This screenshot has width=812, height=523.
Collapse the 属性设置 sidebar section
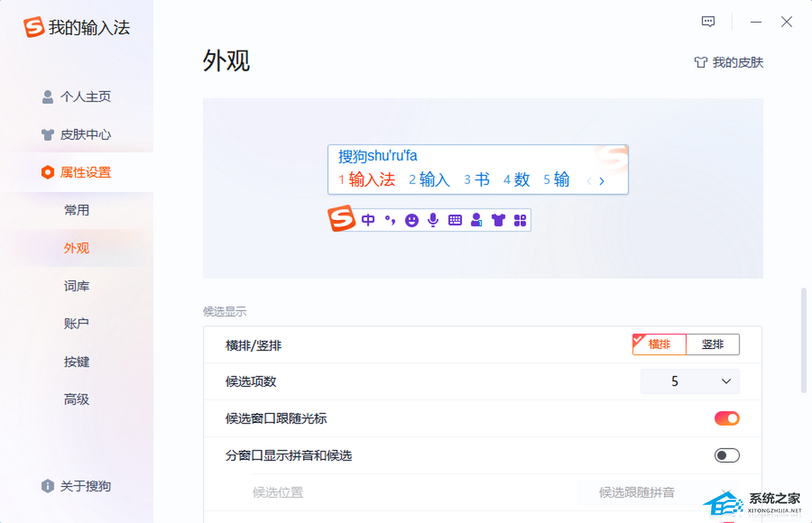click(76, 173)
